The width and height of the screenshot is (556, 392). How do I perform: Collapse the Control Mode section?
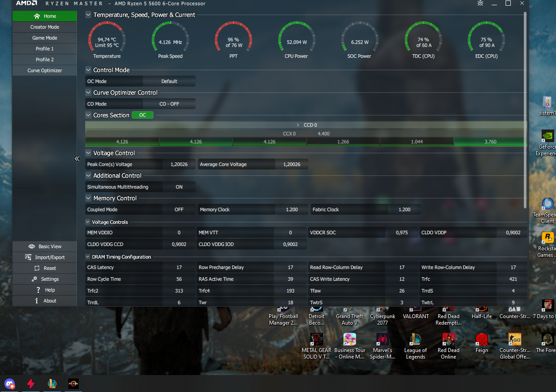click(x=89, y=70)
